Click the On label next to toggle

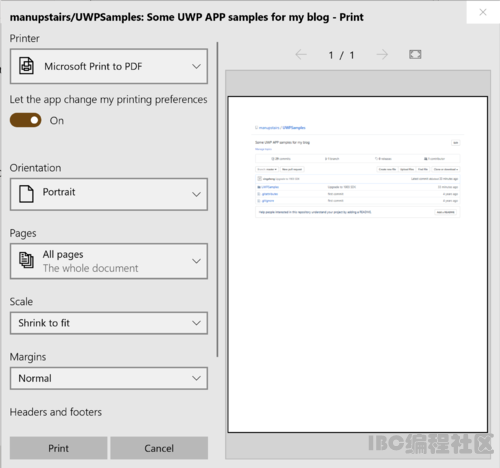coord(57,121)
